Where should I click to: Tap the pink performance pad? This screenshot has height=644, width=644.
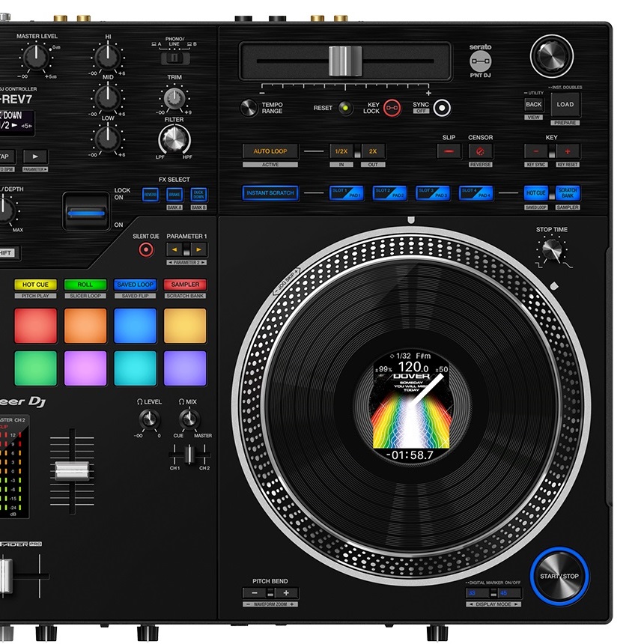pyautogui.click(x=85, y=368)
